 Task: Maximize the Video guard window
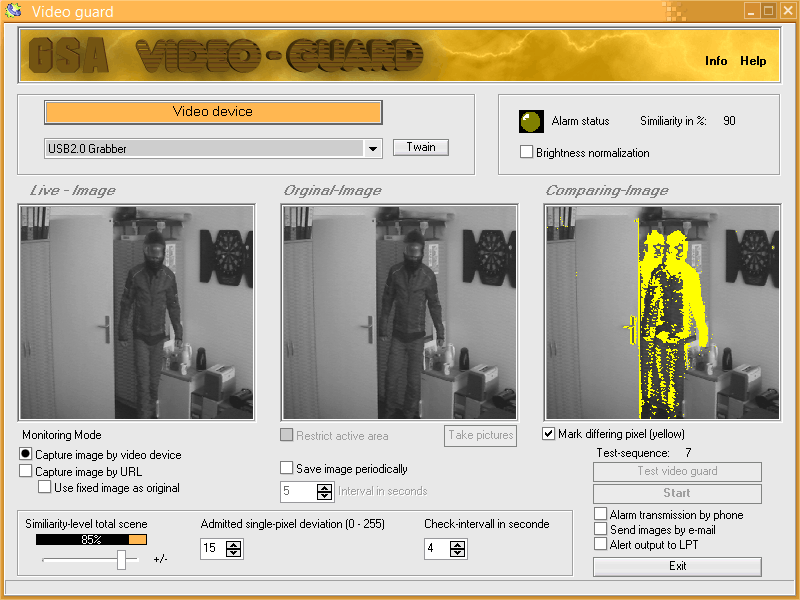coord(768,11)
